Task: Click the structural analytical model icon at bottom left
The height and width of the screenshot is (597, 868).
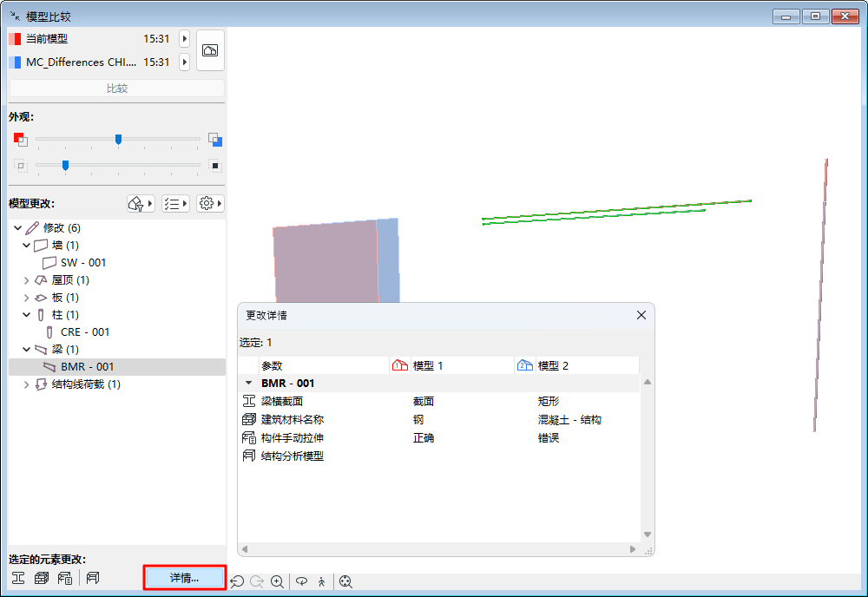Action: (x=93, y=578)
